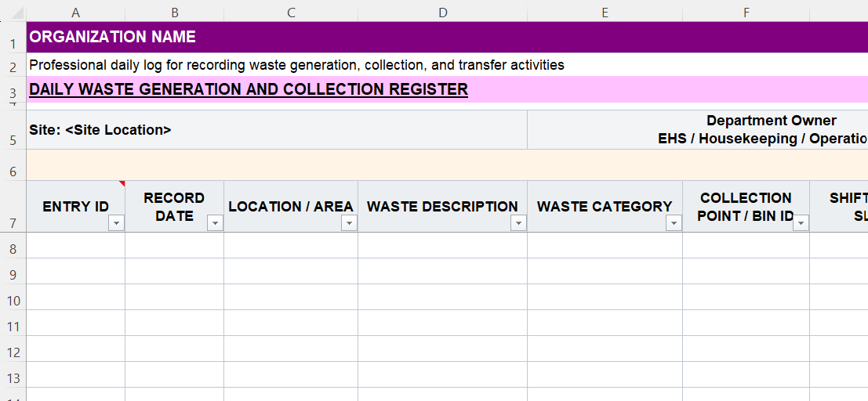Click the Professional daily log description row
Viewport: 868px width, 401px height.
pos(296,65)
